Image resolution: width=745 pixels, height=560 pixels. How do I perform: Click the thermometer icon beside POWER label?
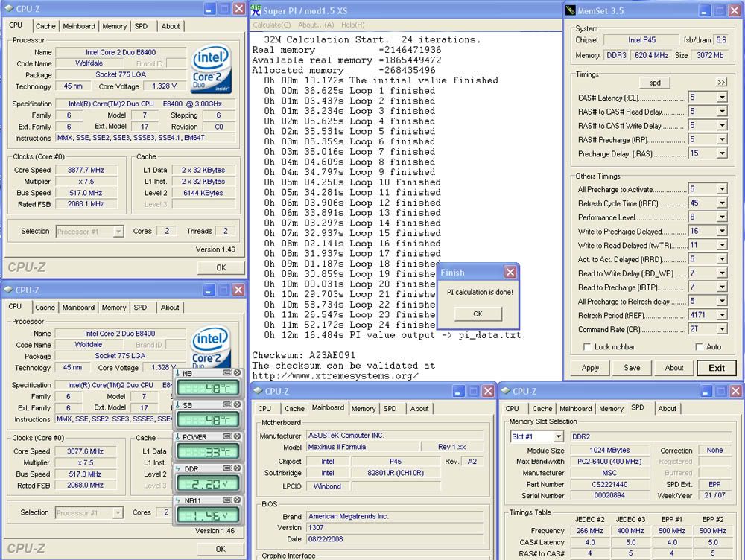tap(178, 437)
